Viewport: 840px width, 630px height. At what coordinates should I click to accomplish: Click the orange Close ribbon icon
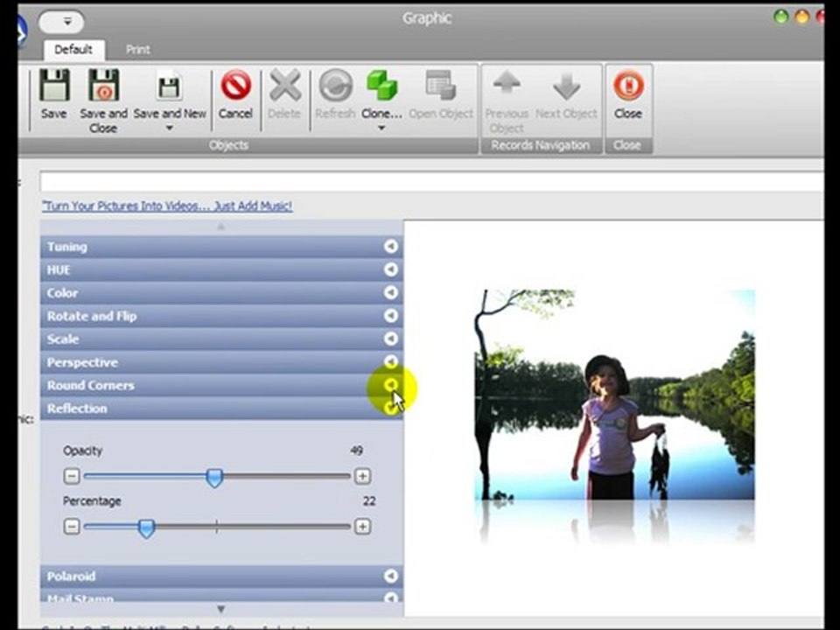(x=628, y=86)
